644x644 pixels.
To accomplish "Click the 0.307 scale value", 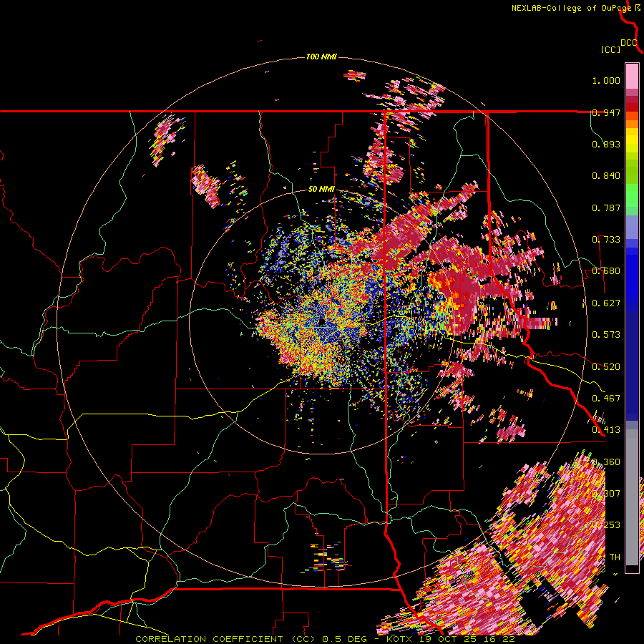I will tap(606, 493).
